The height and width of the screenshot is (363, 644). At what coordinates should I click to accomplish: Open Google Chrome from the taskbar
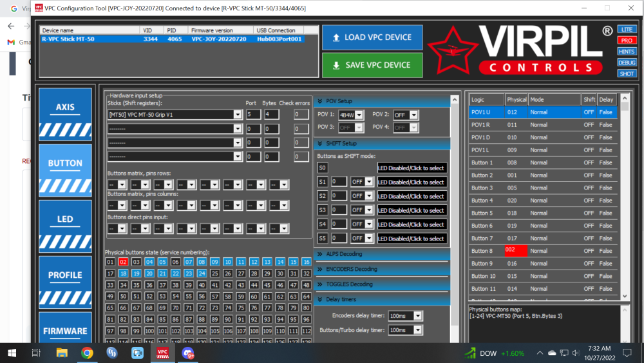click(x=87, y=353)
